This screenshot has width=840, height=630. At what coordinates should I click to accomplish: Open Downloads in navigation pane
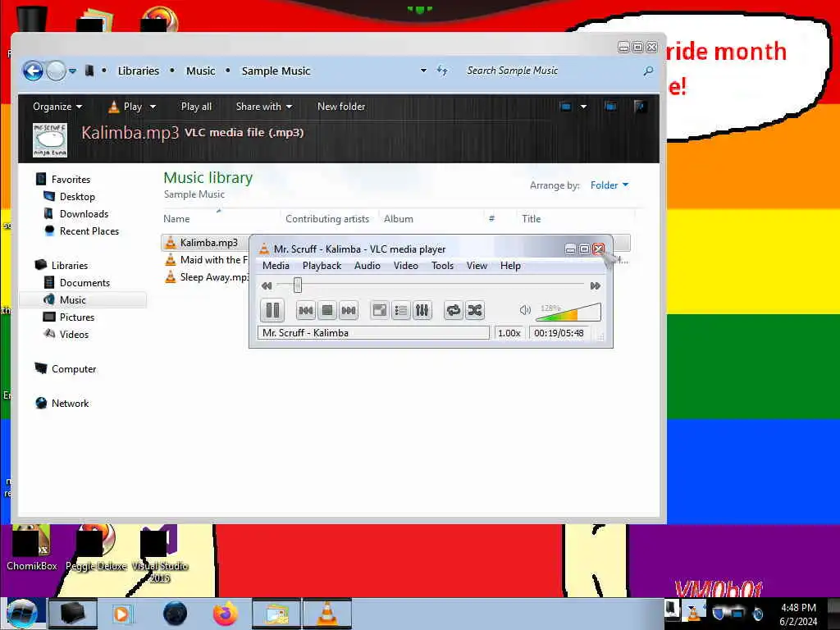pos(84,214)
